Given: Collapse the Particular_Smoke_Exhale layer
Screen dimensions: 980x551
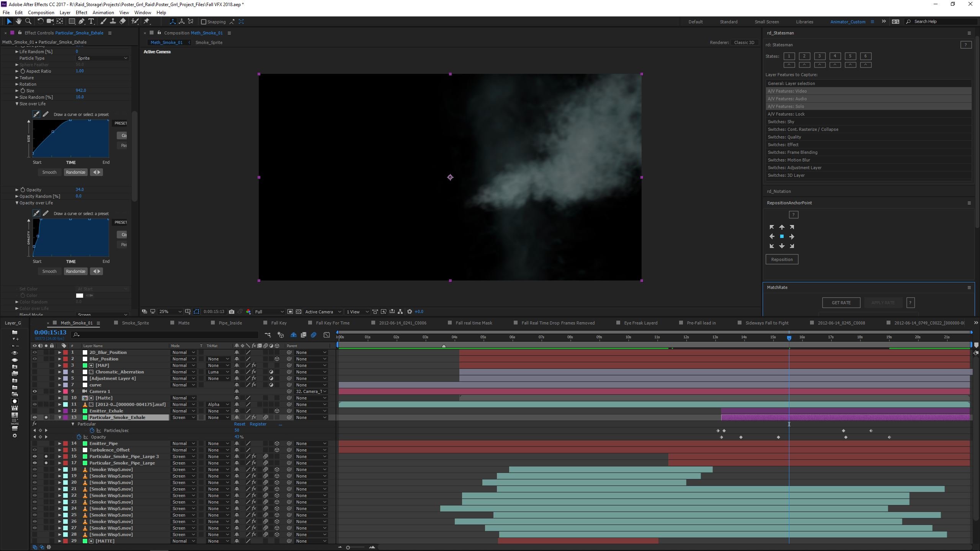Looking at the screenshot, I should point(60,417).
